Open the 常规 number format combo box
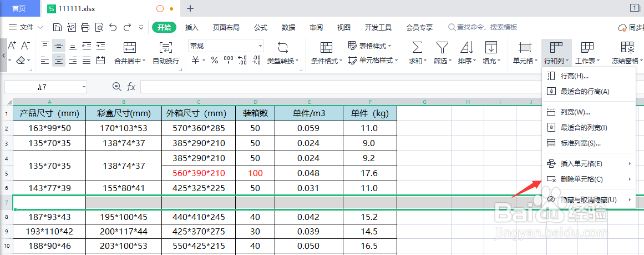 [x=225, y=46]
